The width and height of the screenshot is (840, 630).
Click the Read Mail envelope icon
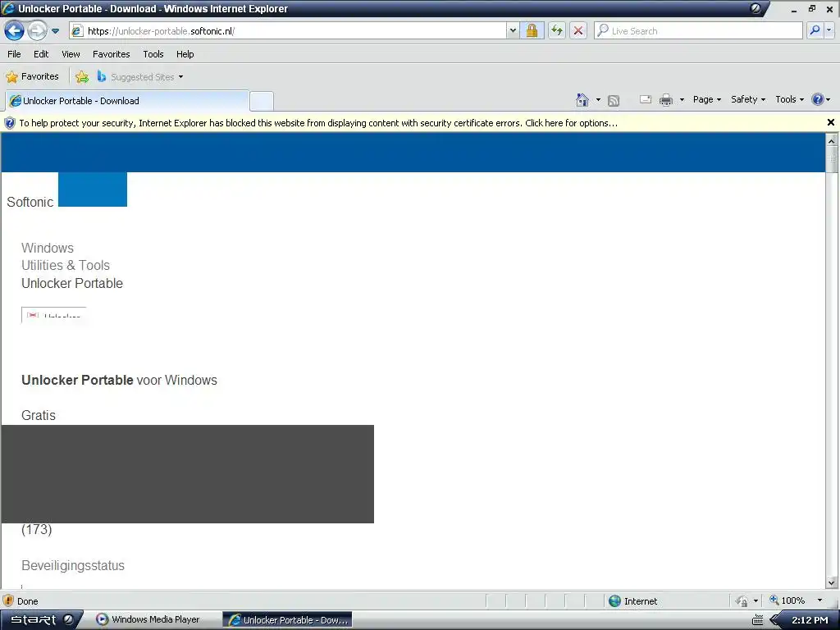(x=646, y=99)
